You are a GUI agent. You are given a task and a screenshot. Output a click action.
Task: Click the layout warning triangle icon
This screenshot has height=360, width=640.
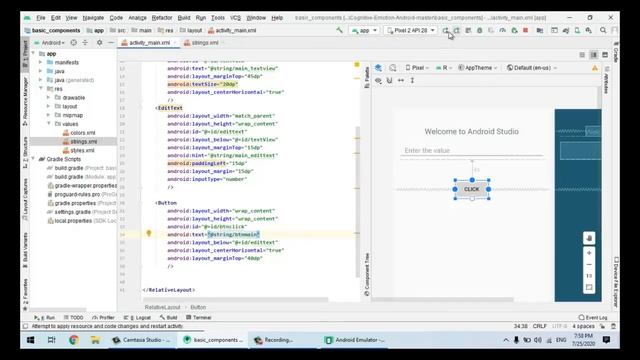tap(595, 68)
